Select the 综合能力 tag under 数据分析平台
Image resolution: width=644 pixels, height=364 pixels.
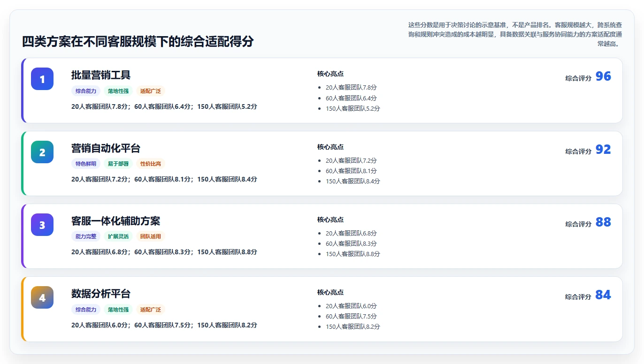click(x=86, y=310)
